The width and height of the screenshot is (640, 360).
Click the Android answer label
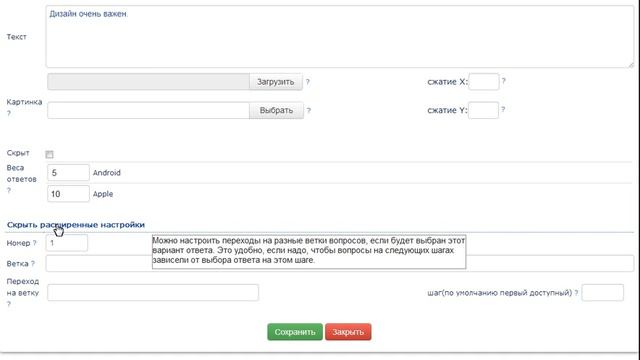(x=107, y=173)
